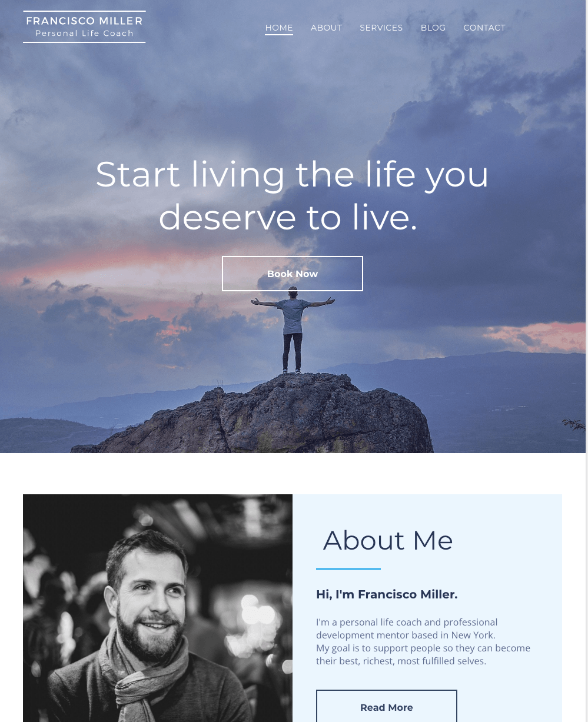Click the blue divider line under About Me
588x722 pixels.
[x=348, y=569]
